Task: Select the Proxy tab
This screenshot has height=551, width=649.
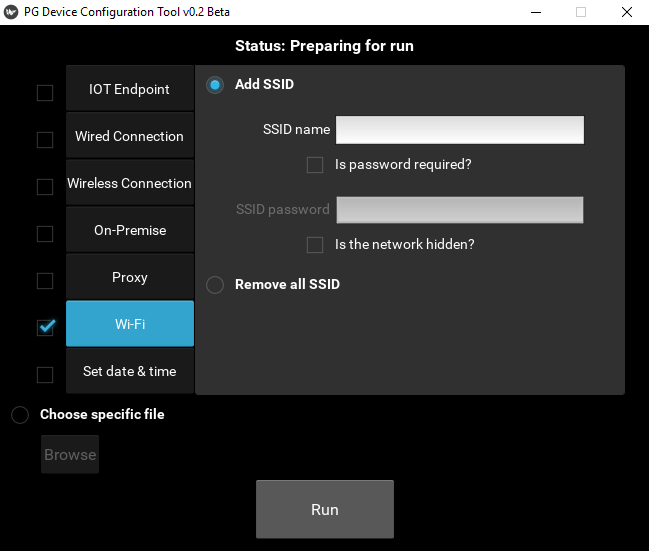Action: click(x=130, y=277)
